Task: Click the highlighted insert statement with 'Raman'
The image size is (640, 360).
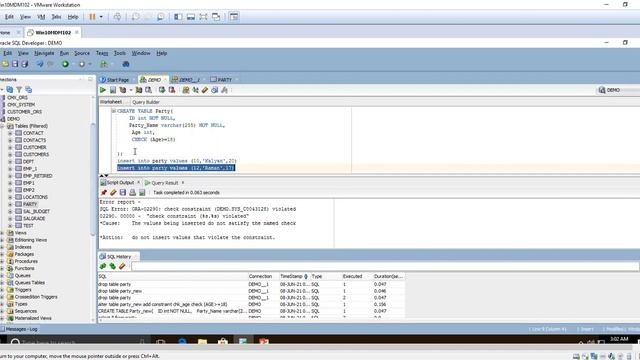Action: click(176, 168)
